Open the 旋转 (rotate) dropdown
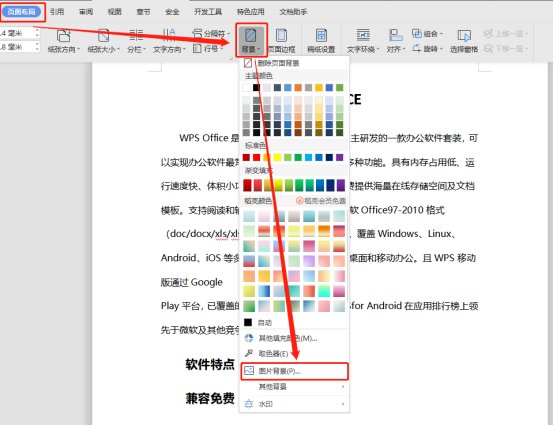 [x=428, y=48]
